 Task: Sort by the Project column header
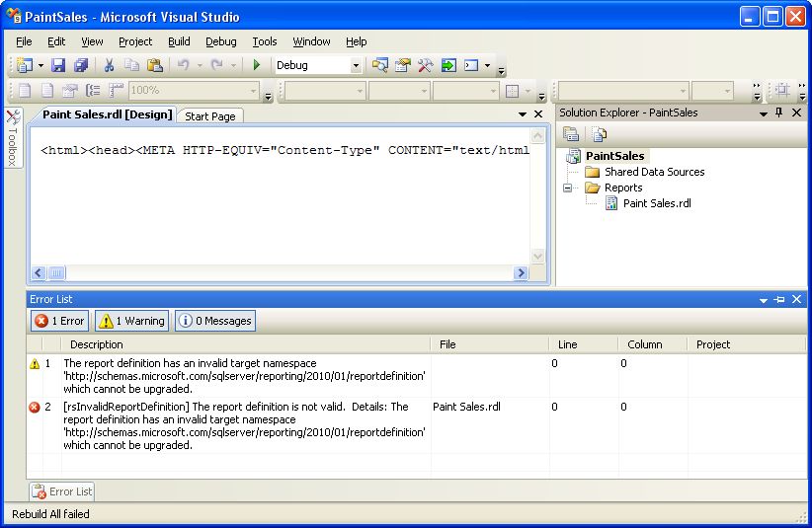click(x=746, y=344)
